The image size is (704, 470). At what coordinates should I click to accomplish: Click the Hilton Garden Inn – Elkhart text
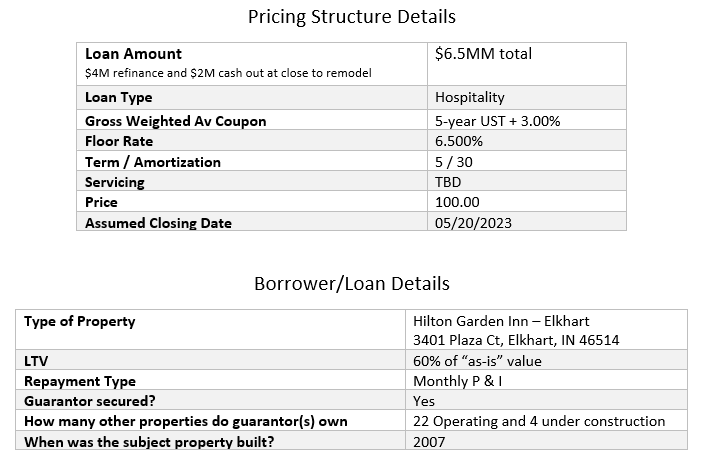(501, 322)
